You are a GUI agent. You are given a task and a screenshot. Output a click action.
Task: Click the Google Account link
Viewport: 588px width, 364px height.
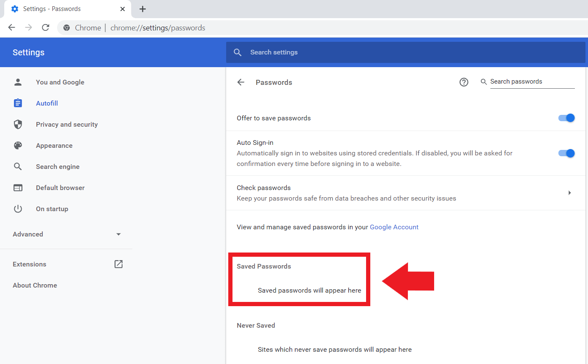click(x=394, y=227)
